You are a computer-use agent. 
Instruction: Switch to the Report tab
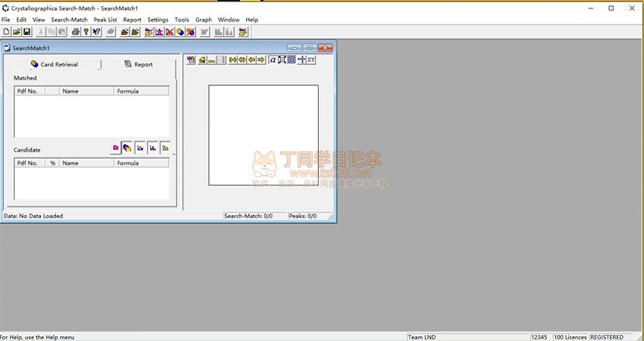[x=139, y=64]
